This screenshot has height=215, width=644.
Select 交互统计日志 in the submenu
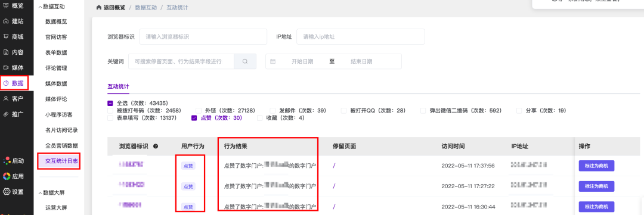[61, 161]
